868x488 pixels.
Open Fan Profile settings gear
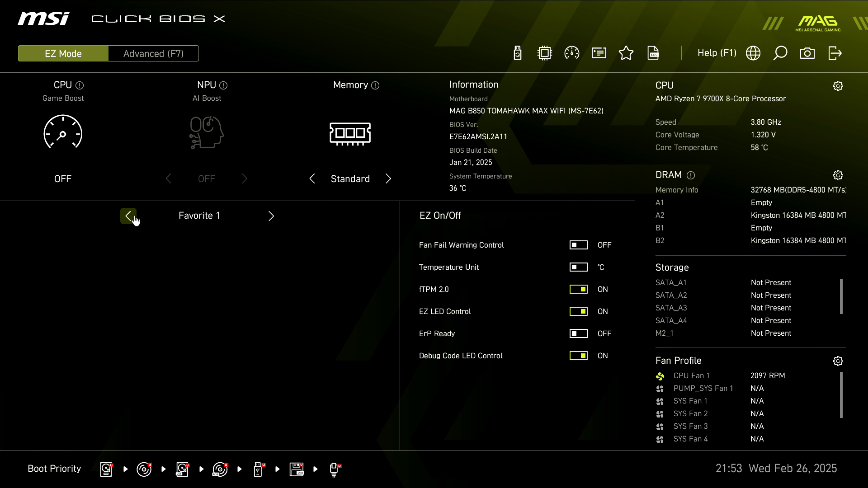(838, 361)
